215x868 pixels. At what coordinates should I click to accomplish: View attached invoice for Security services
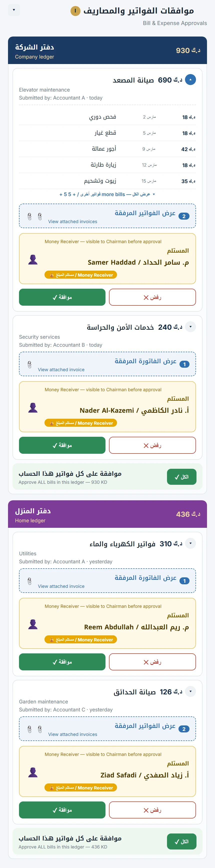tap(107, 364)
